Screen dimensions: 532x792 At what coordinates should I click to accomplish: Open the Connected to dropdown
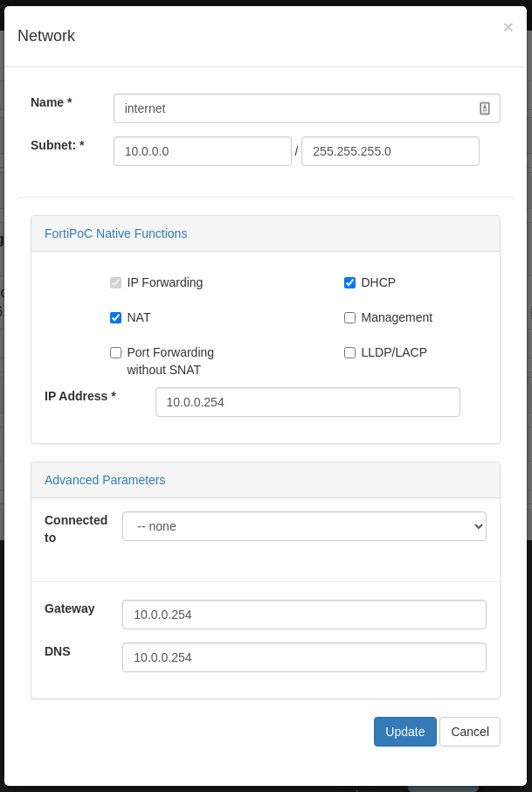[x=304, y=526]
